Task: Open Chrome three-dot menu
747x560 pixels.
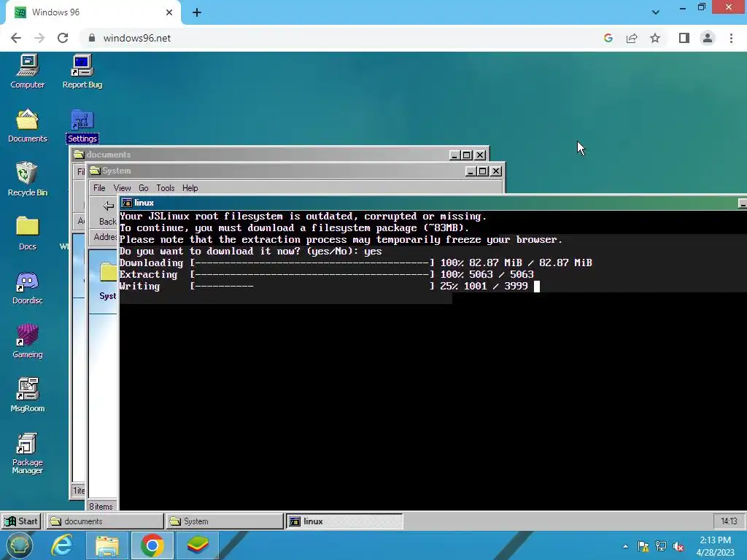Action: (x=731, y=38)
